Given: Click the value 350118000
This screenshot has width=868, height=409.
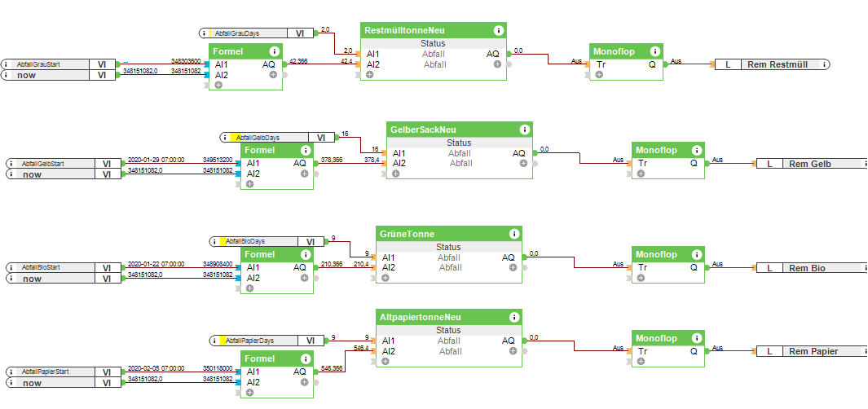Looking at the screenshot, I should 218,368.
